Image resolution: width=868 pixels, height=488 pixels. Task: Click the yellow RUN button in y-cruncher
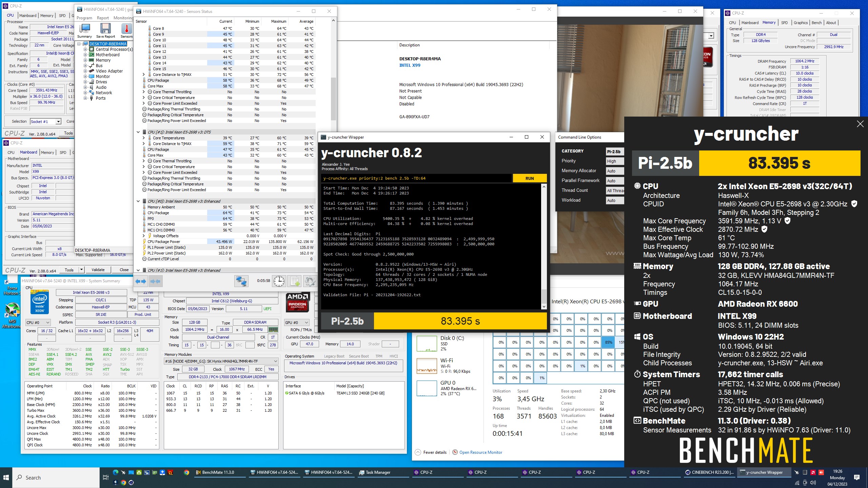point(529,178)
